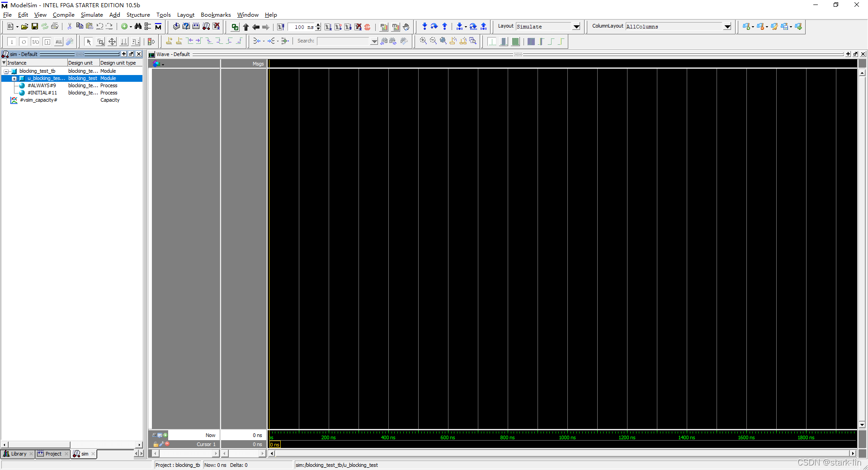The height and width of the screenshot is (470, 868).
Task: Open the Bookmarks menu
Action: pos(216,15)
